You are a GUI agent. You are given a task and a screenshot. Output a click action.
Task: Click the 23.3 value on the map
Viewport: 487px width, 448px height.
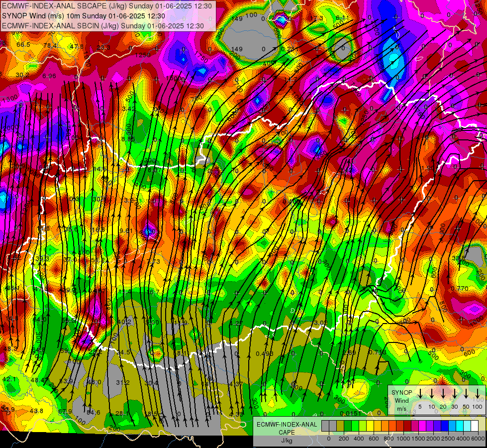click(x=103, y=48)
